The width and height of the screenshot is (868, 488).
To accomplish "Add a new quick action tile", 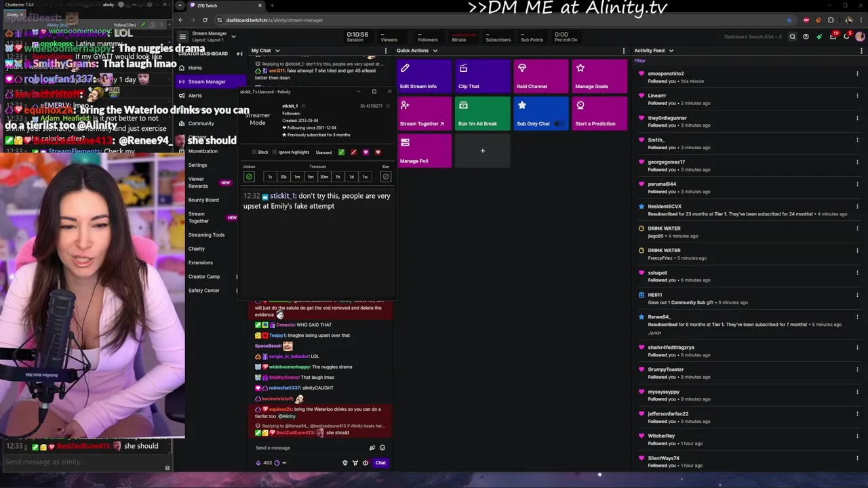I will click(483, 150).
